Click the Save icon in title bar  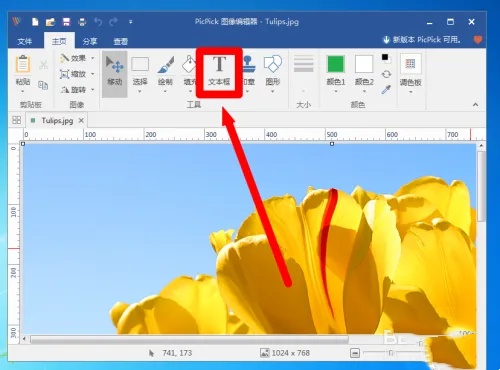point(66,22)
